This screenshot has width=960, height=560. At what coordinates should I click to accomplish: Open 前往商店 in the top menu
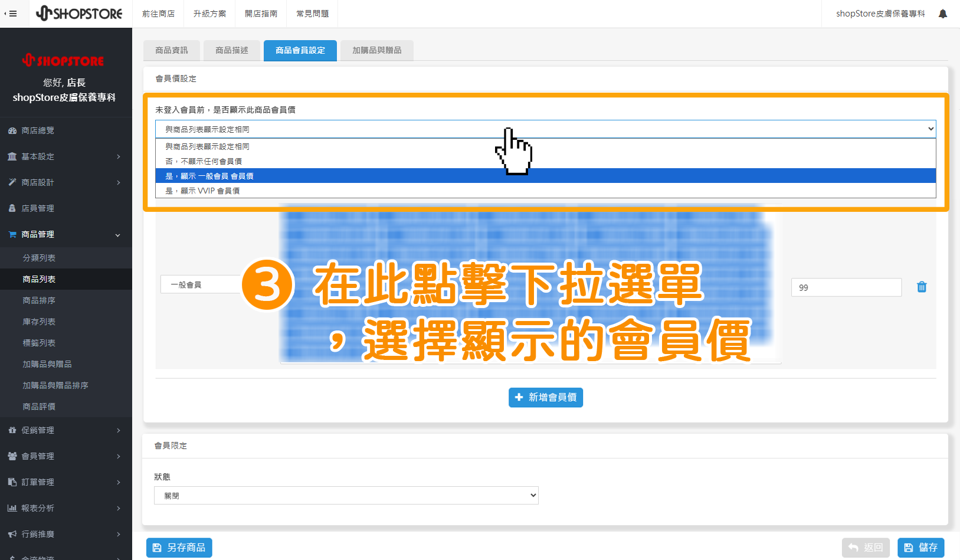158,13
